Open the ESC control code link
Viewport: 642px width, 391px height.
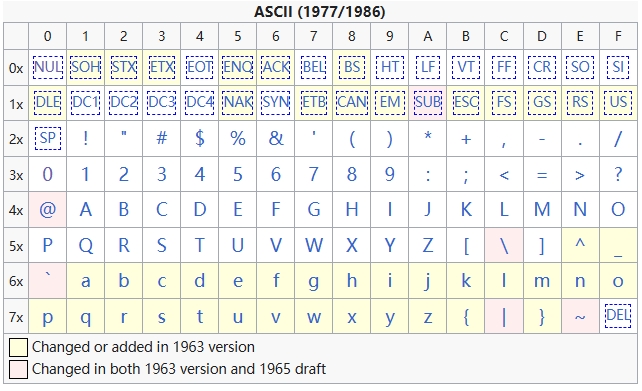[466, 102]
